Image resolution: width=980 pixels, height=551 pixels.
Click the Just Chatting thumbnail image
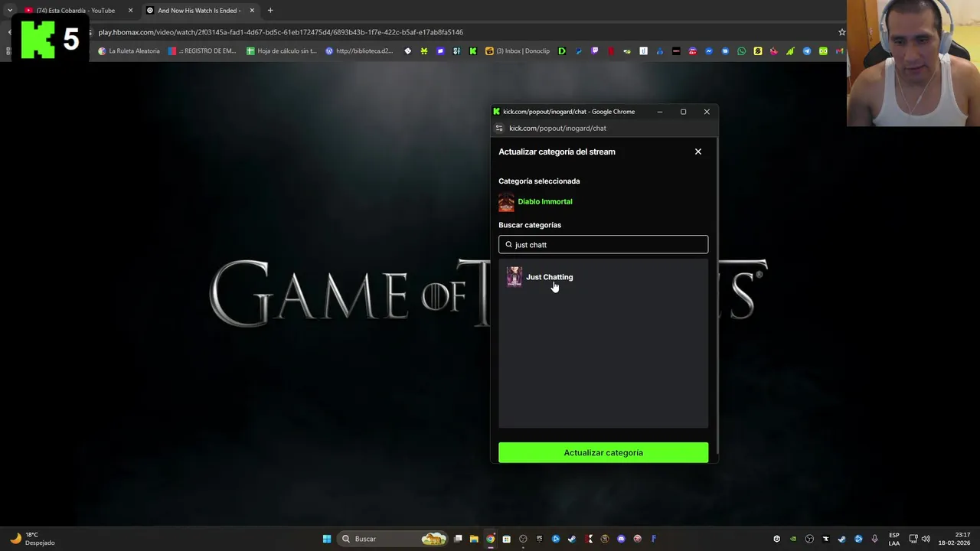pyautogui.click(x=514, y=277)
